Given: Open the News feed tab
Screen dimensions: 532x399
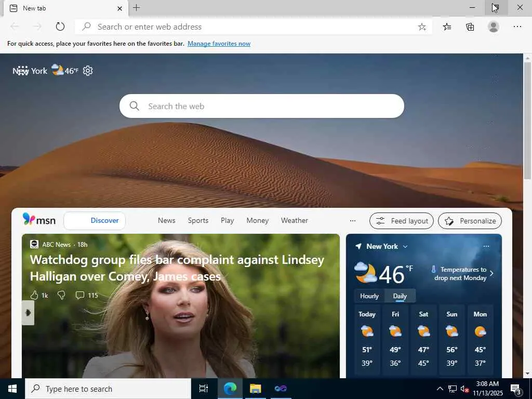Looking at the screenshot, I should coord(167,220).
